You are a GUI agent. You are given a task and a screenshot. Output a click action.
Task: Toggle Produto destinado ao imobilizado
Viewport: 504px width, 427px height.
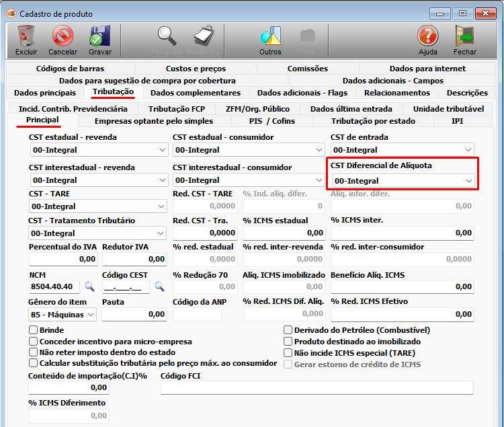point(288,342)
